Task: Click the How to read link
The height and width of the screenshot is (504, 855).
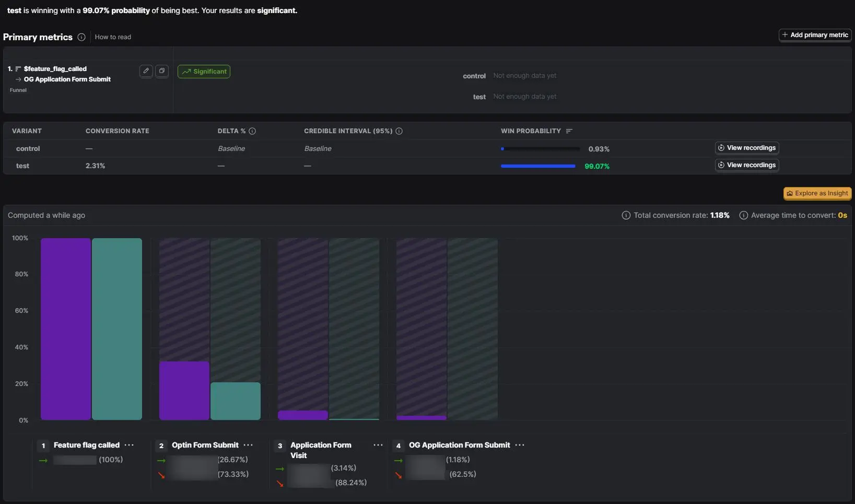Action: click(113, 37)
